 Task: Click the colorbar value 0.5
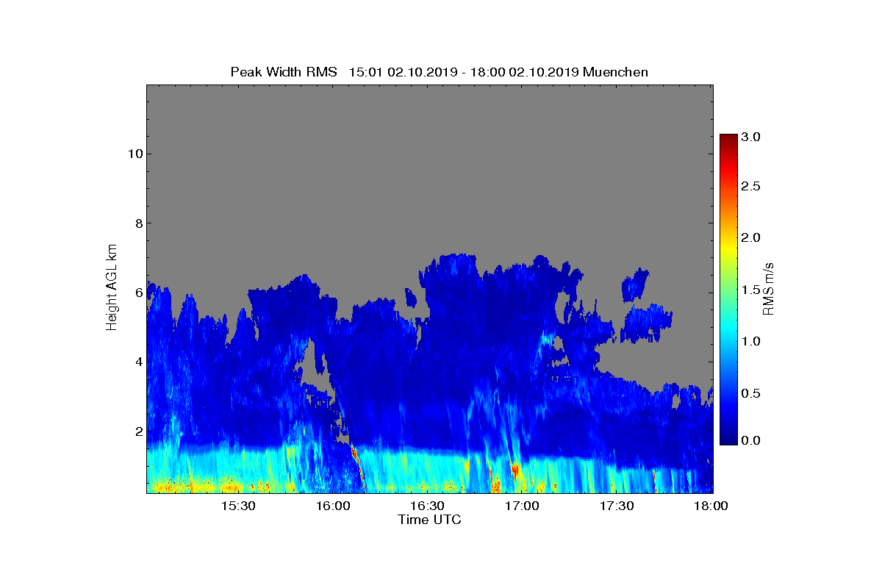coord(751,393)
